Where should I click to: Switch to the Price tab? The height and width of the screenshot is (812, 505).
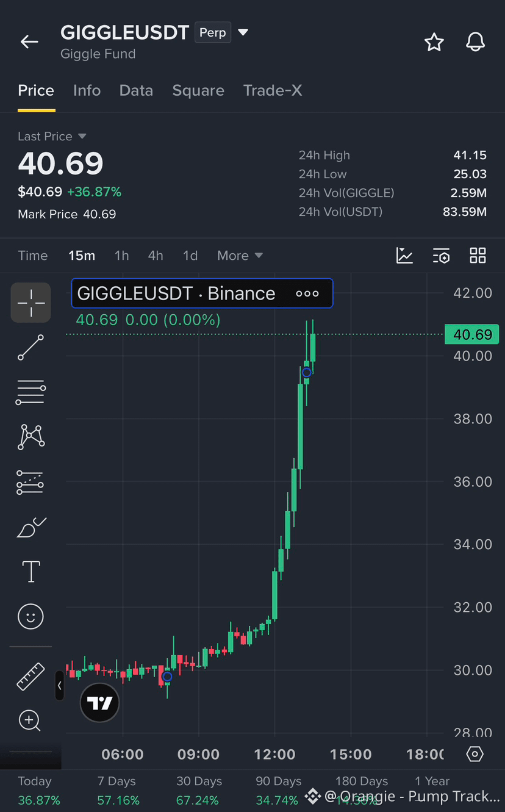click(36, 90)
